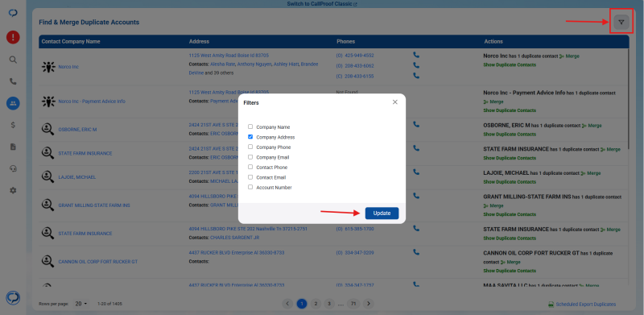644x315 pixels.
Task: Open the chat bubble icon at sidebar bottom
Action: tap(13, 298)
